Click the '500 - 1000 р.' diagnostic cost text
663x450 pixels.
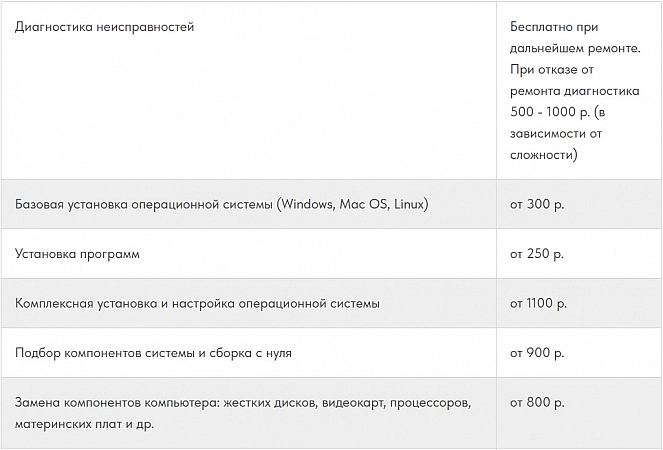(550, 112)
